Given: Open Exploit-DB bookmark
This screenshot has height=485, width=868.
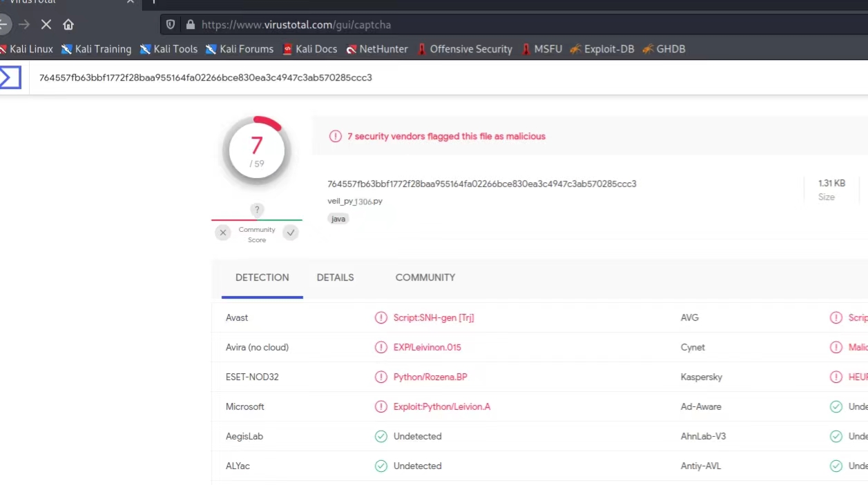Looking at the screenshot, I should tap(601, 49).
